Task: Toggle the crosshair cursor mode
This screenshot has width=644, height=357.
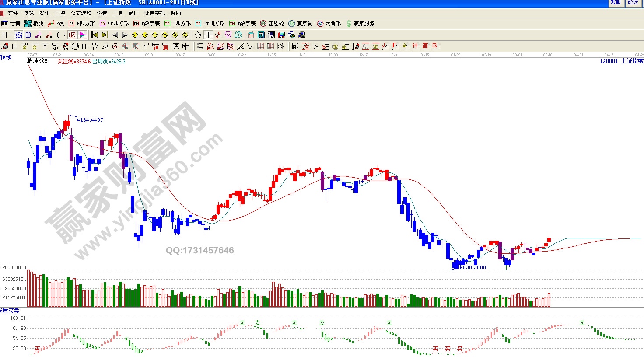Action: 208,35
